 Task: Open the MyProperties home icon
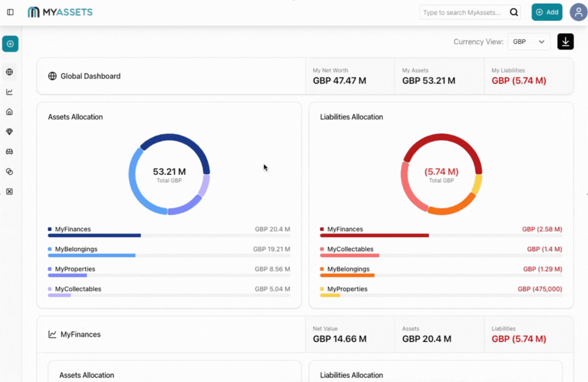click(10, 112)
